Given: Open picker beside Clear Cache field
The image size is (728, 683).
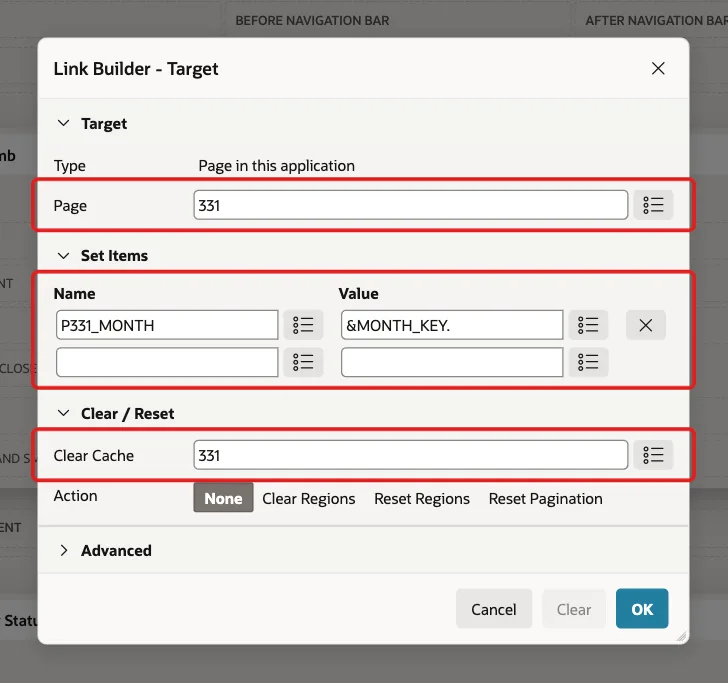Looking at the screenshot, I should click(x=653, y=455).
